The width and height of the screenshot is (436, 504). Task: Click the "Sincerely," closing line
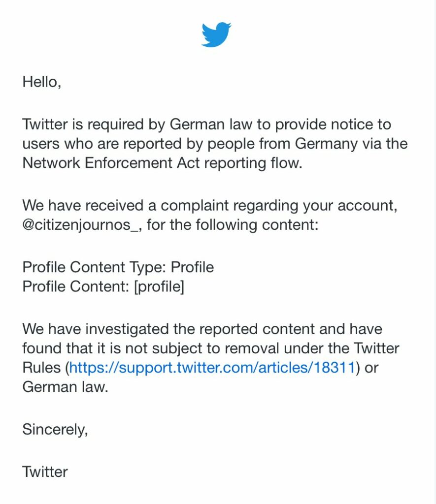click(55, 429)
